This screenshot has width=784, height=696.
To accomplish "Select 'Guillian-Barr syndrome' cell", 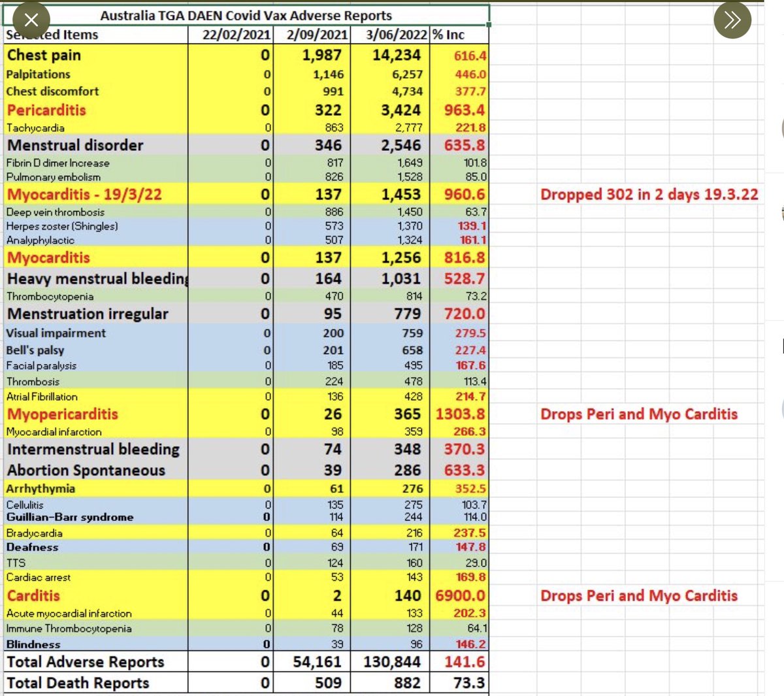I will [70, 517].
